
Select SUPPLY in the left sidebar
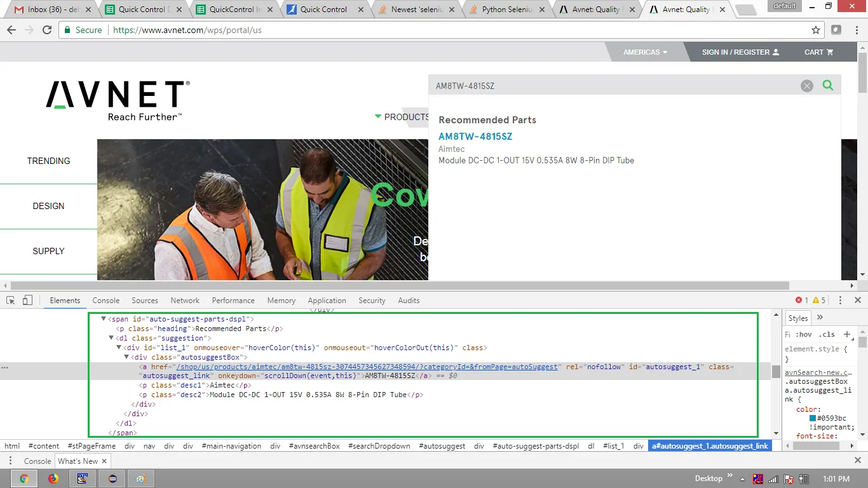[48, 251]
